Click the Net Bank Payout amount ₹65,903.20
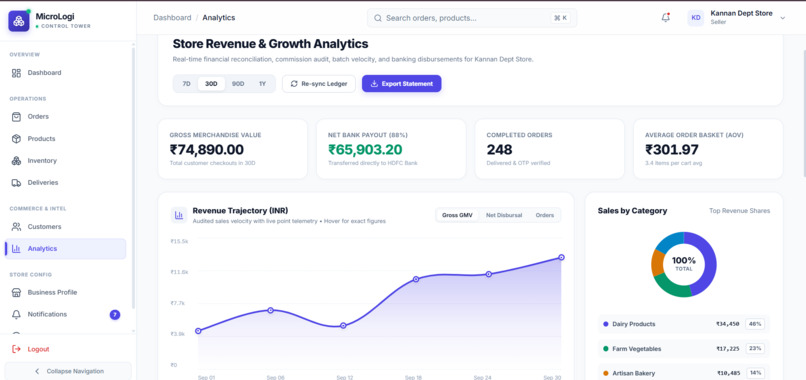Image resolution: width=806 pixels, height=380 pixels. click(365, 150)
